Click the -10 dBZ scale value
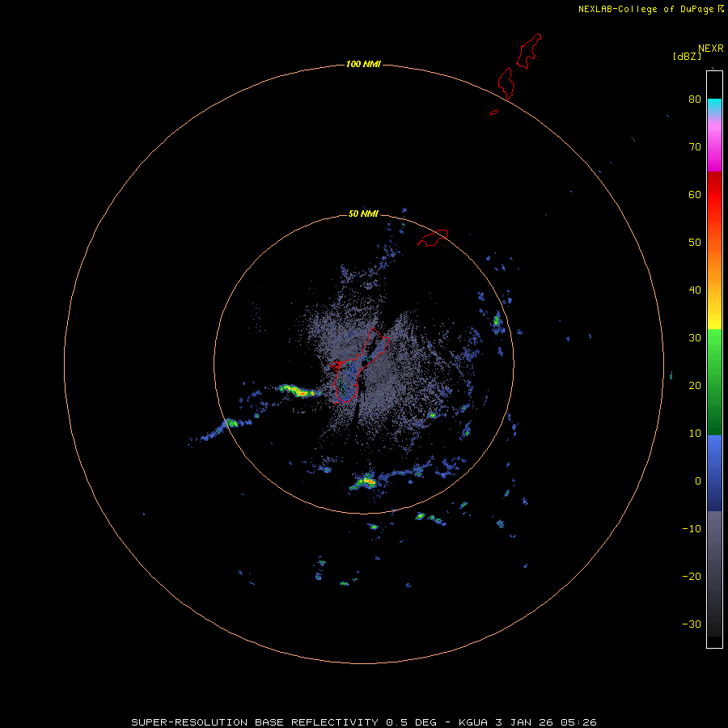This screenshot has width=728, height=728. click(x=692, y=528)
